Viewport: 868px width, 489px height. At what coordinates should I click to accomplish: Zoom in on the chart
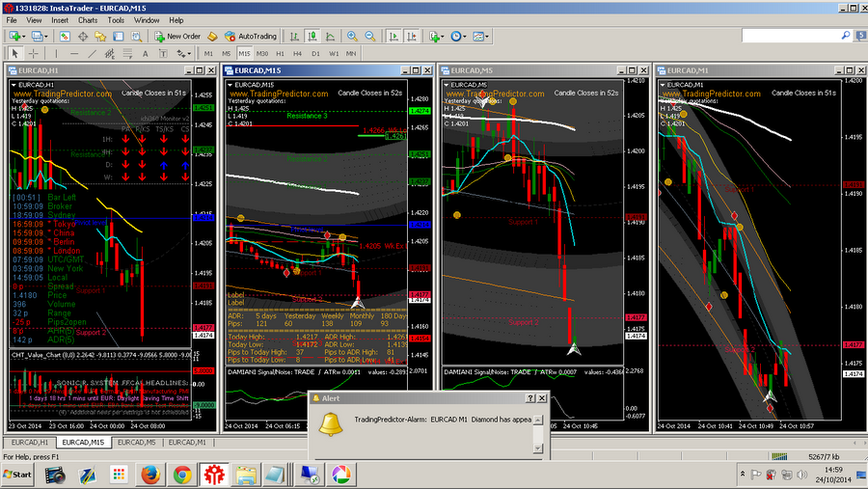pos(352,36)
